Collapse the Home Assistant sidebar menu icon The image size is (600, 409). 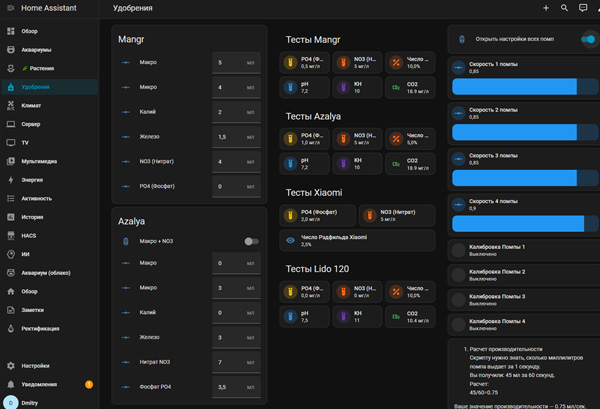click(11, 8)
